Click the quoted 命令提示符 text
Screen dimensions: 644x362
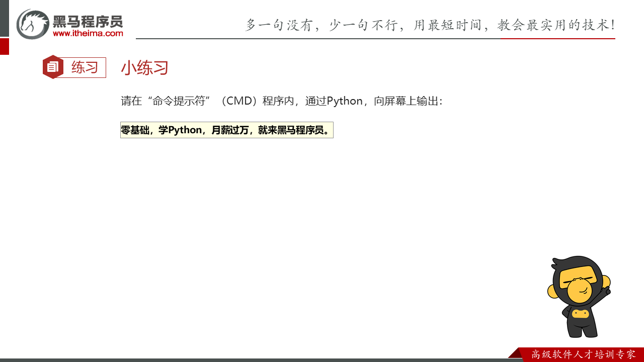coord(180,101)
